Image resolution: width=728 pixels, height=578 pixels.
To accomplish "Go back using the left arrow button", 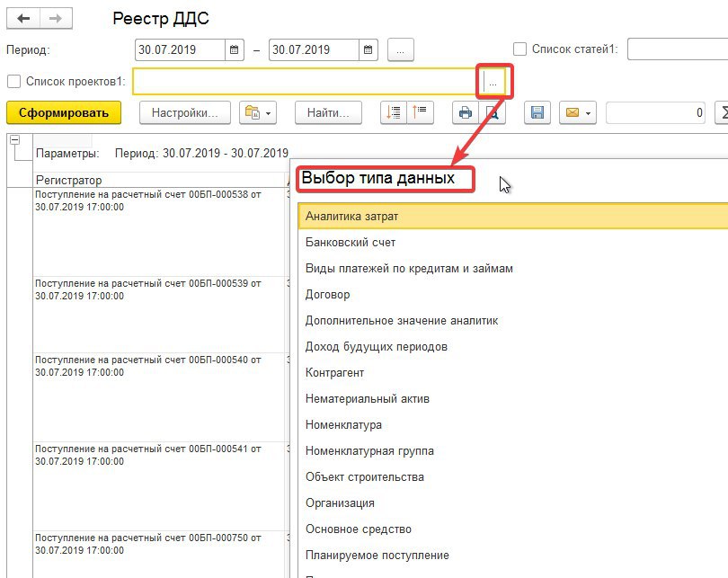I will [x=23, y=19].
